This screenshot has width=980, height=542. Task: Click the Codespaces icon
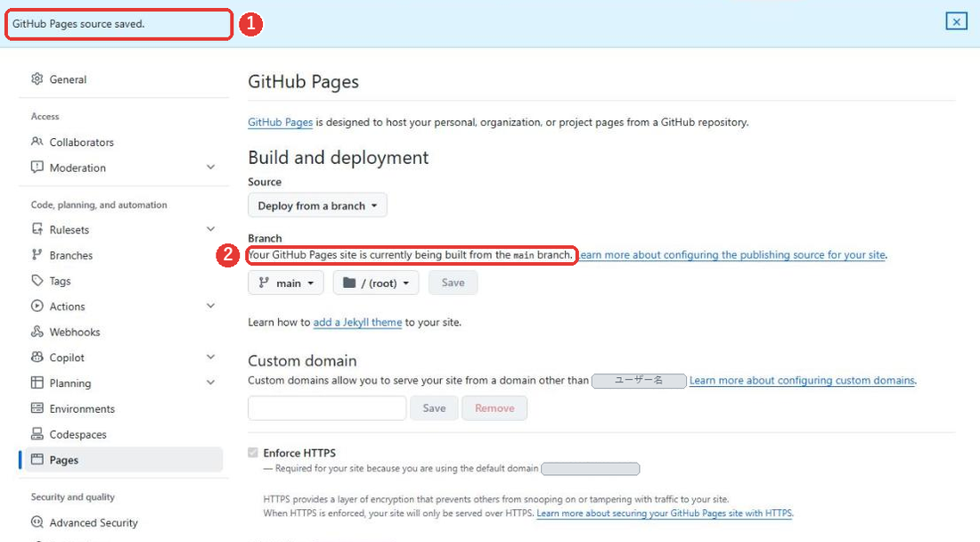[37, 434]
